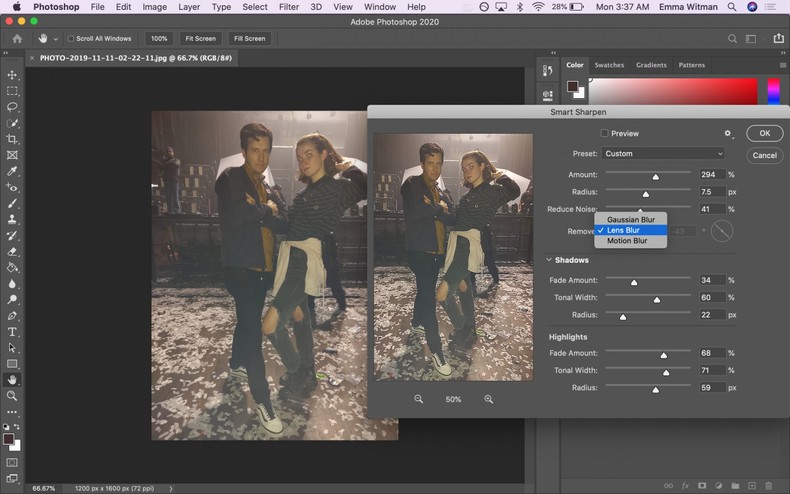Choose Gaussian Blur from Remove list
This screenshot has width=790, height=494.
pos(630,219)
